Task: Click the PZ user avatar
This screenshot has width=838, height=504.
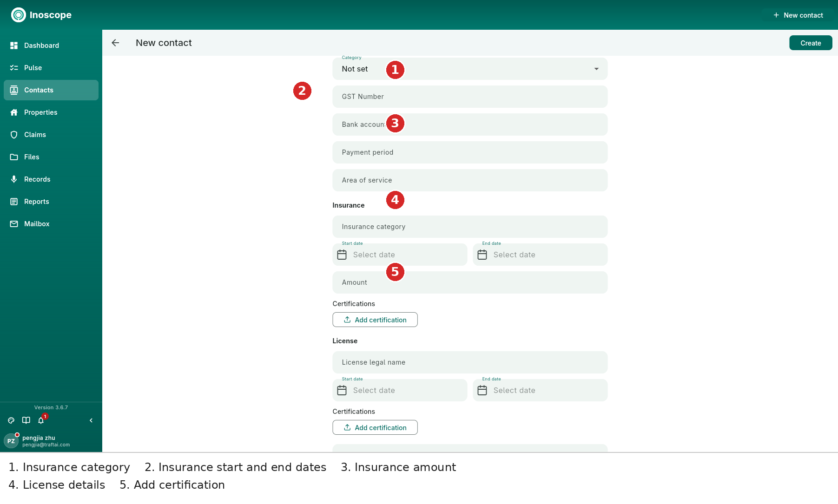Action: 11,441
